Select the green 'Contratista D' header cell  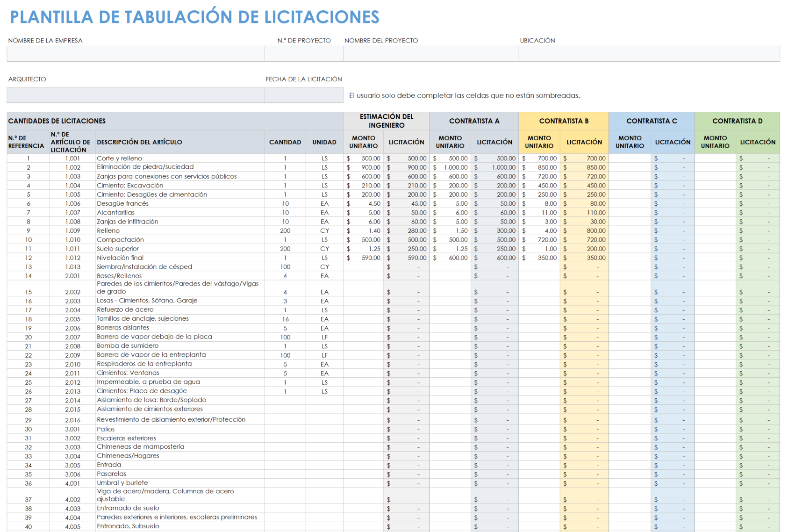[x=737, y=121]
